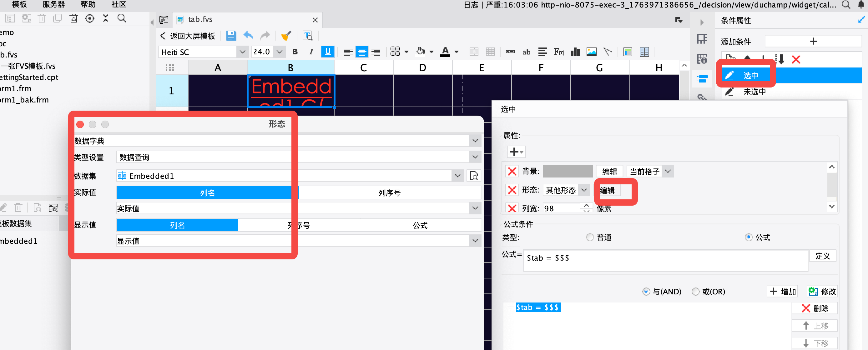
Task: Click the format painter brush icon
Action: tap(286, 36)
